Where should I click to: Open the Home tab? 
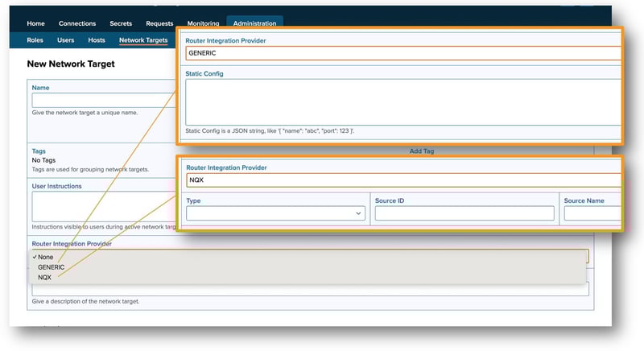pos(35,23)
